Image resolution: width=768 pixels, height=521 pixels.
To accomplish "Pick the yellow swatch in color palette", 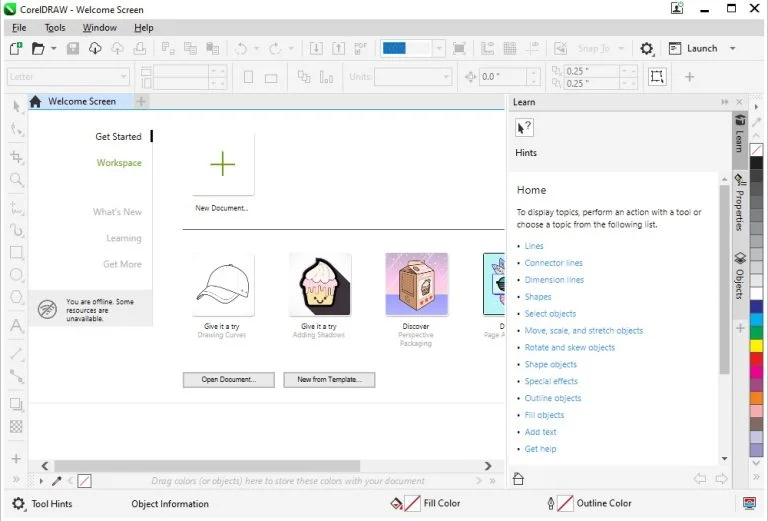I will pyautogui.click(x=756, y=346).
